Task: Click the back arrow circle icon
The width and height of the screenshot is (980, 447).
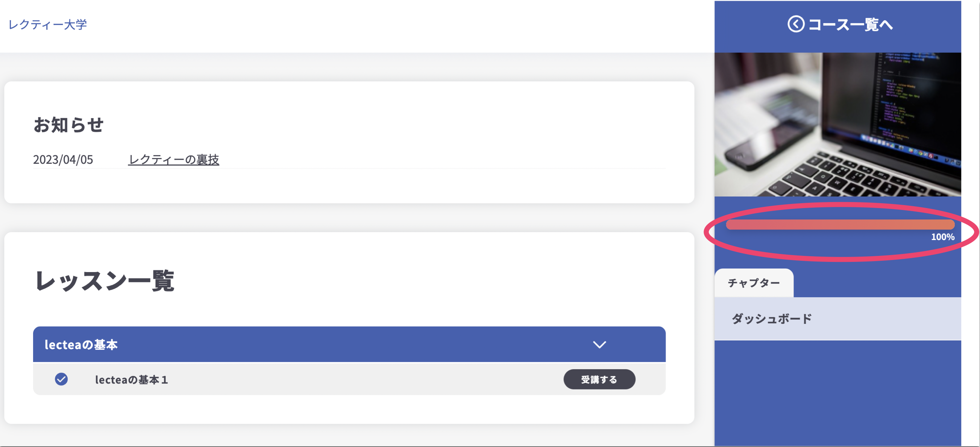Action: [x=795, y=24]
